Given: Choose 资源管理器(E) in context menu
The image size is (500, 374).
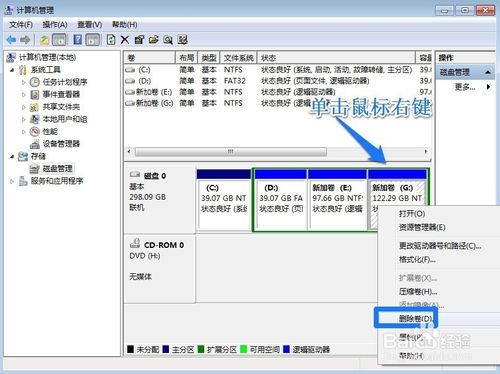Looking at the screenshot, I should click(438, 228).
